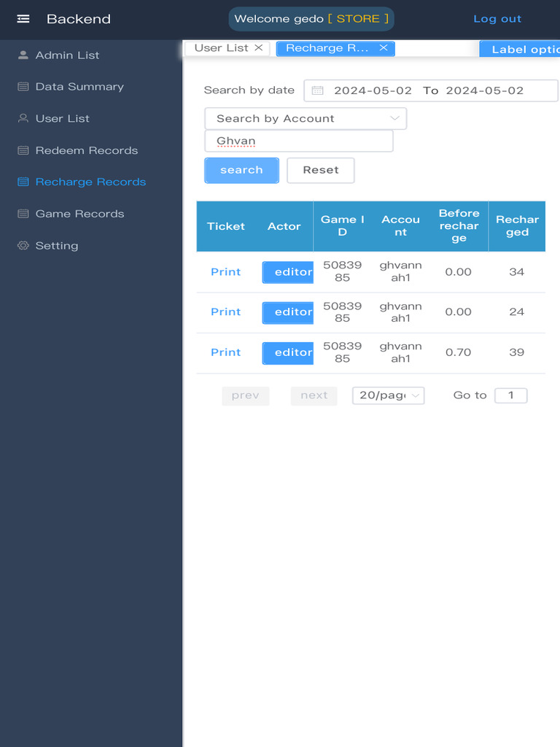
Task: Click the Admin List person icon
Action: point(23,55)
